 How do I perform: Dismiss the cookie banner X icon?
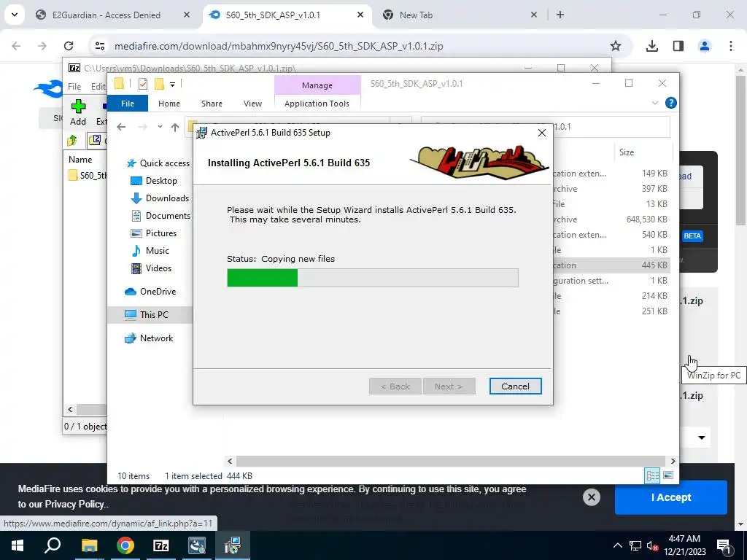[x=591, y=497]
